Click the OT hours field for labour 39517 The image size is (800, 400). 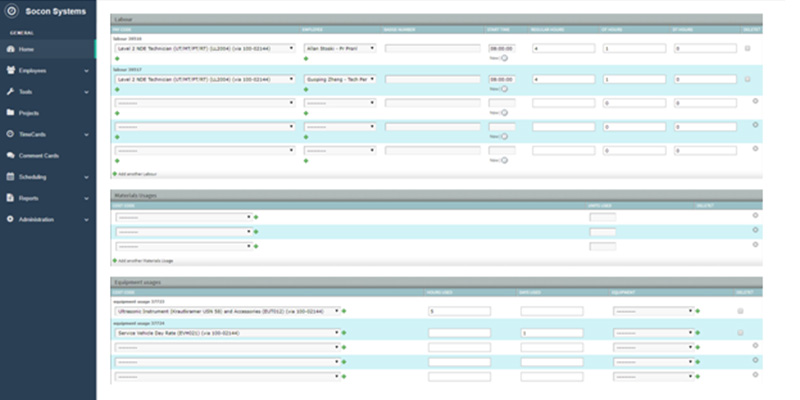(634, 79)
